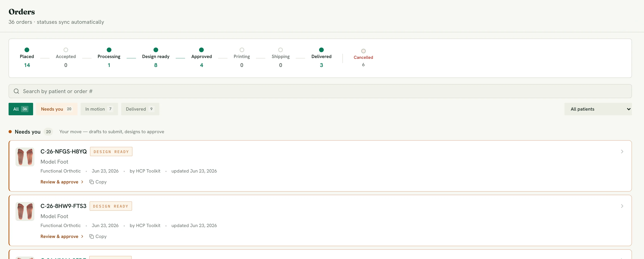Click foot thumbnail of order C-26-8HW9-FTS3
The image size is (644, 259).
pos(25,211)
